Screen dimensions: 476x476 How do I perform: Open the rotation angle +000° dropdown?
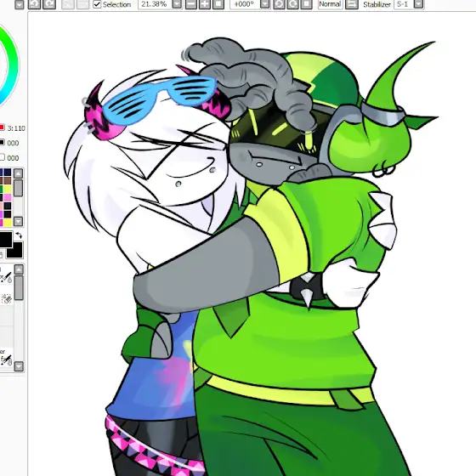pos(265,4)
